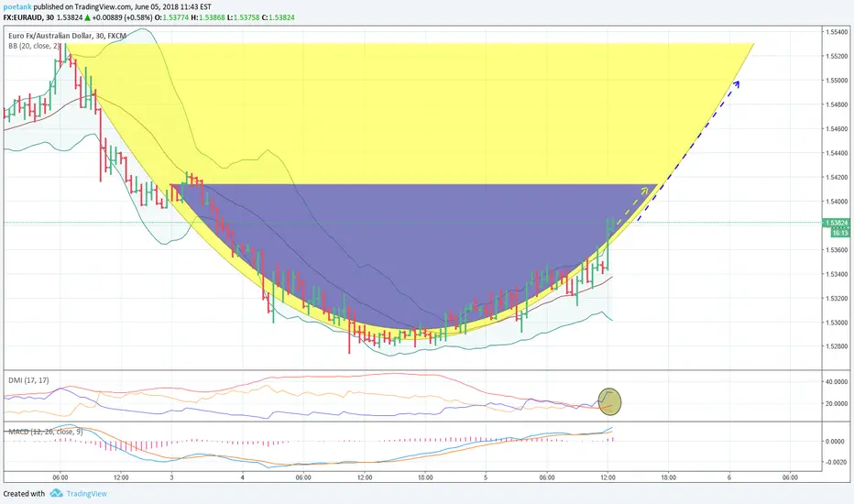Click the high price value H:1.53868

[x=208, y=17]
